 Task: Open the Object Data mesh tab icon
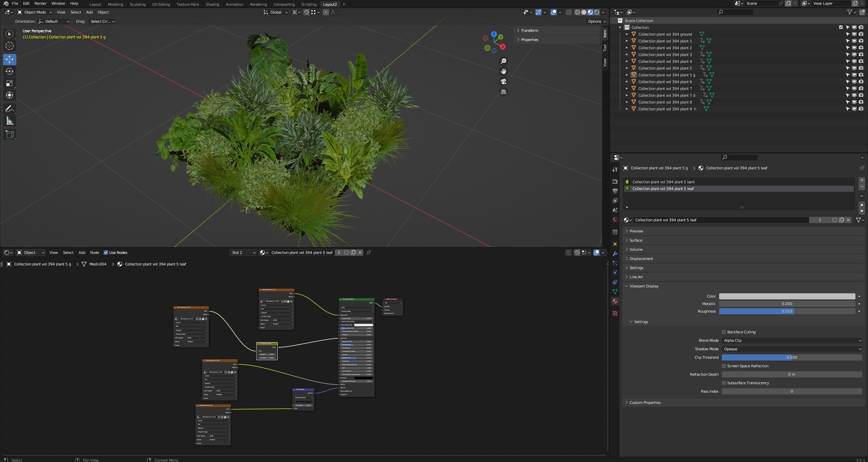pos(615,291)
